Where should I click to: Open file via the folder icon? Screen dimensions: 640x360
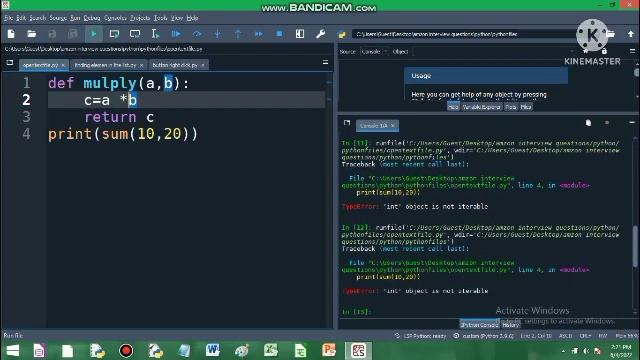tap(31, 34)
